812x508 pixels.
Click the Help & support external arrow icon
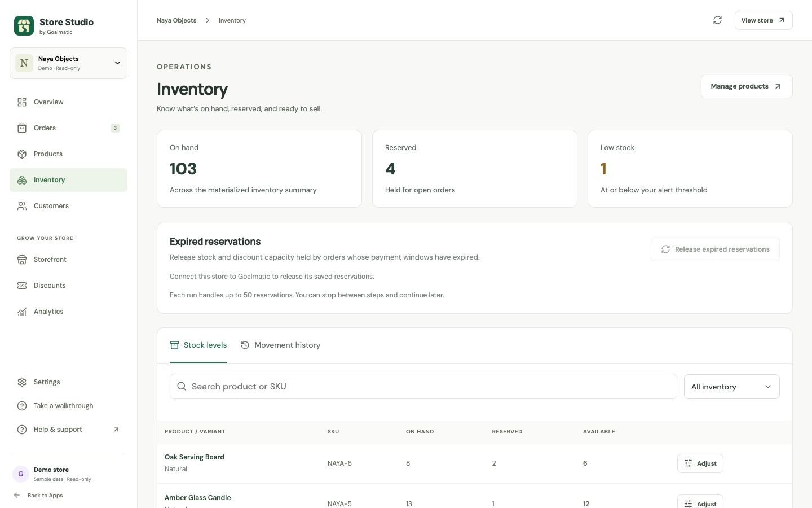[116, 430]
